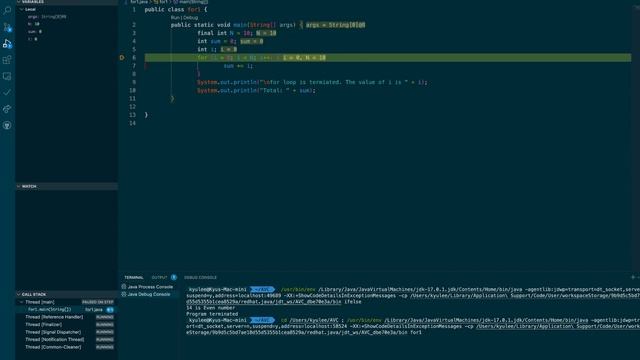Collapse the CALL STACK section

(66, 294)
